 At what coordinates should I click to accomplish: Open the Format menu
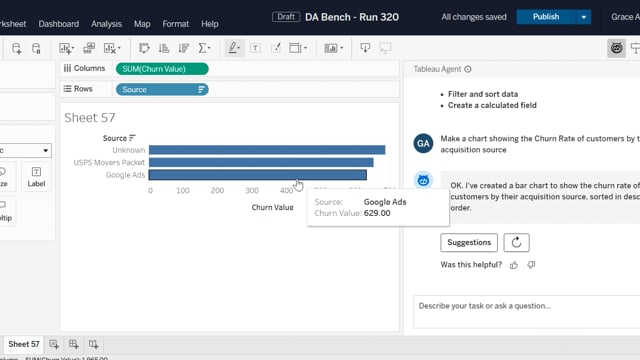[x=176, y=24]
